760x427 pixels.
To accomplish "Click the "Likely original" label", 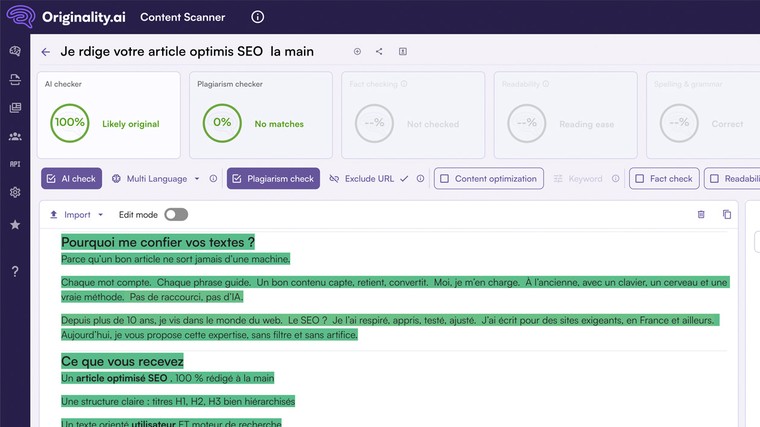I will [131, 124].
